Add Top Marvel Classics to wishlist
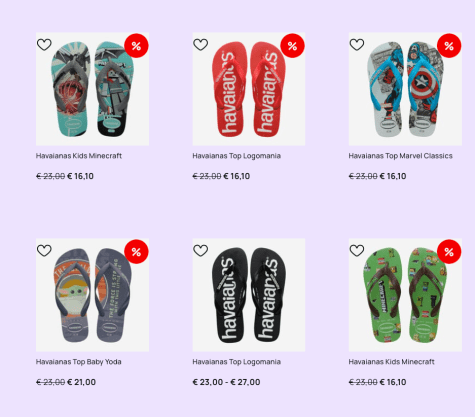Image resolution: width=475 pixels, height=417 pixels. (357, 45)
